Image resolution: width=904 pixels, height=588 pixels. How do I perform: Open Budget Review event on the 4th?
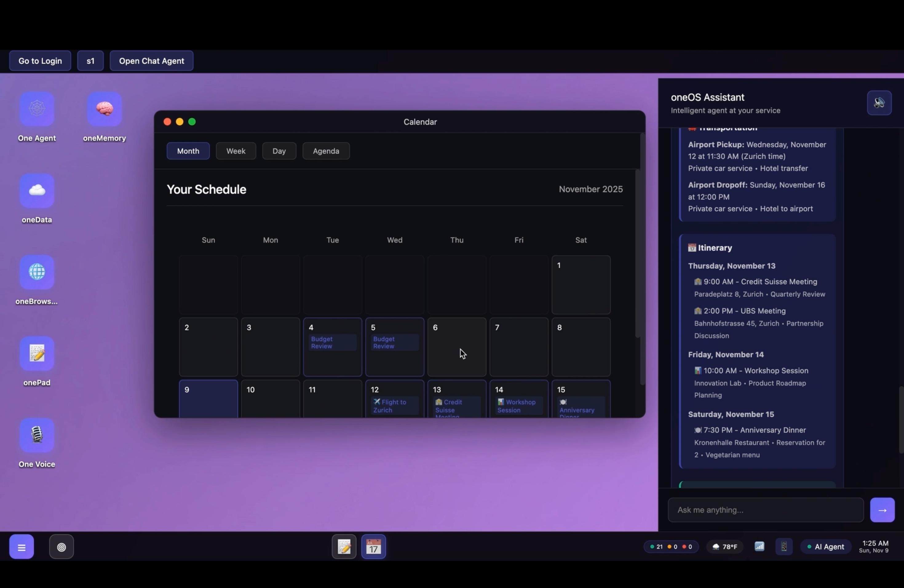click(x=332, y=343)
